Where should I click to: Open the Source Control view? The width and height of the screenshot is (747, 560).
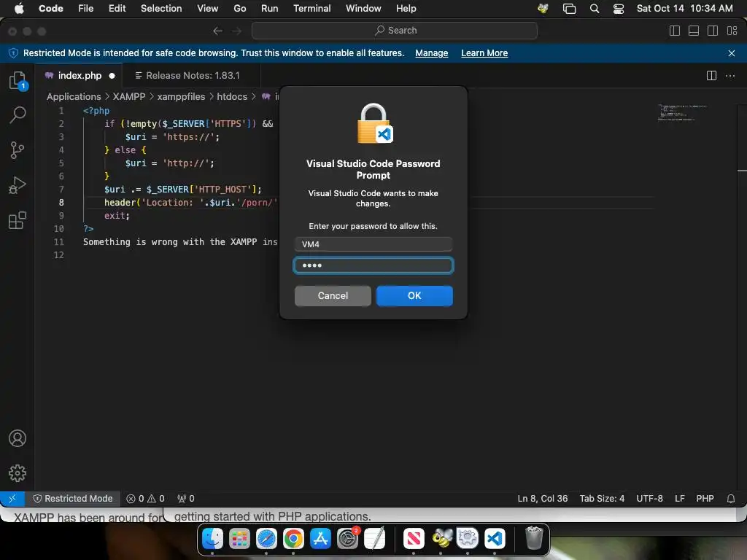[x=18, y=150]
